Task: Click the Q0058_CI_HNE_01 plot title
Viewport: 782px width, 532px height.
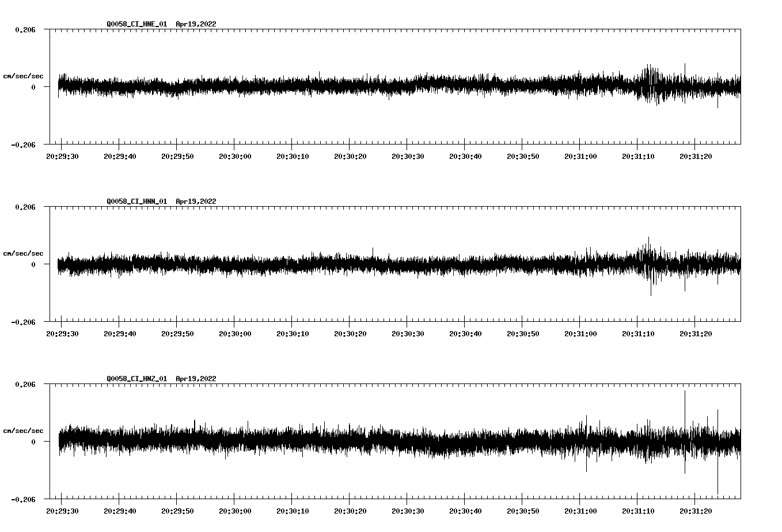Action: point(162,24)
